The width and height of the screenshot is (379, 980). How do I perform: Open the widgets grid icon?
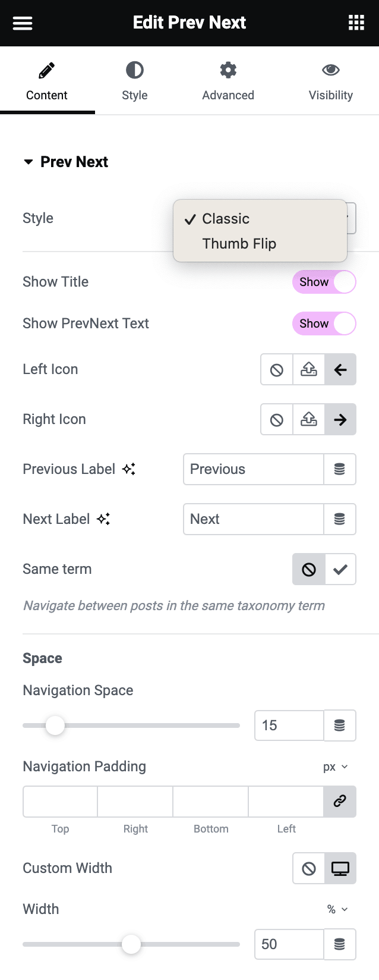[x=356, y=23]
